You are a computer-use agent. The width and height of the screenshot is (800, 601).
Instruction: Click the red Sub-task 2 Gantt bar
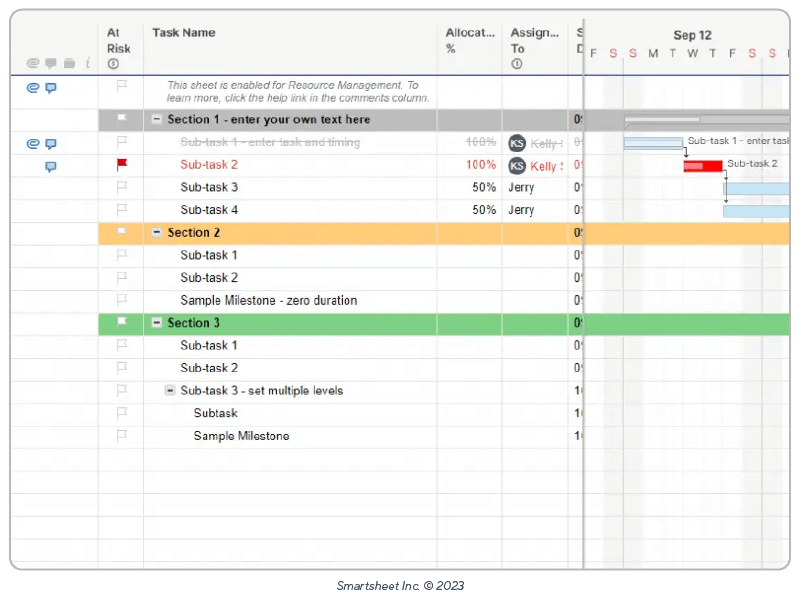point(703,166)
